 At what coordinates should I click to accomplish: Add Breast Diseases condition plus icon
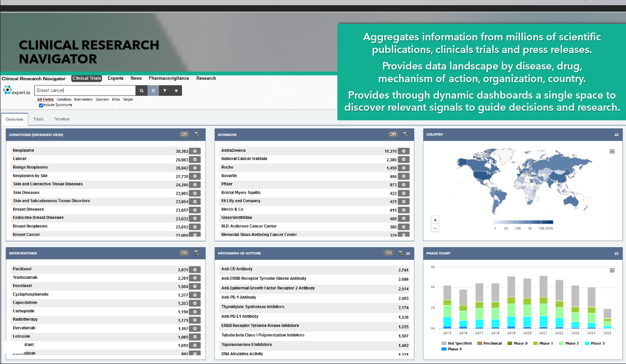click(195, 210)
